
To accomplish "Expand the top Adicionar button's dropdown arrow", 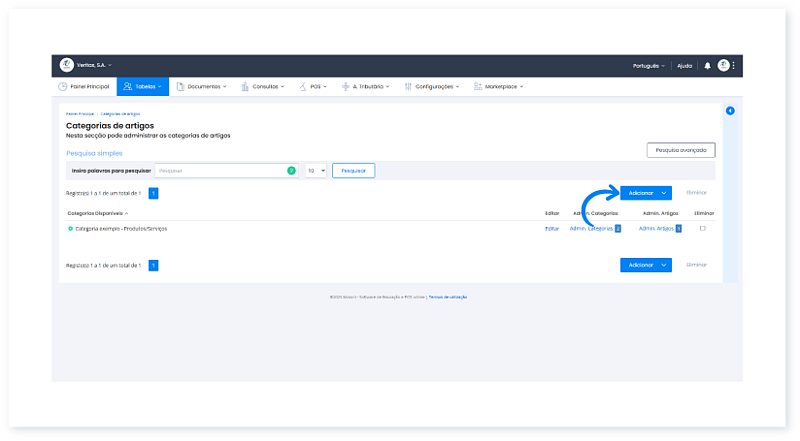I will coord(664,192).
